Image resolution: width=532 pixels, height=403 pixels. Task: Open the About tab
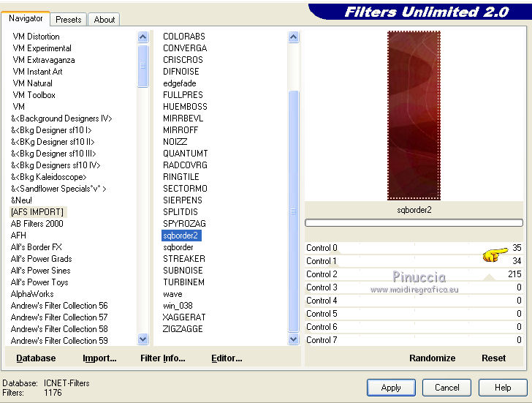click(x=104, y=20)
